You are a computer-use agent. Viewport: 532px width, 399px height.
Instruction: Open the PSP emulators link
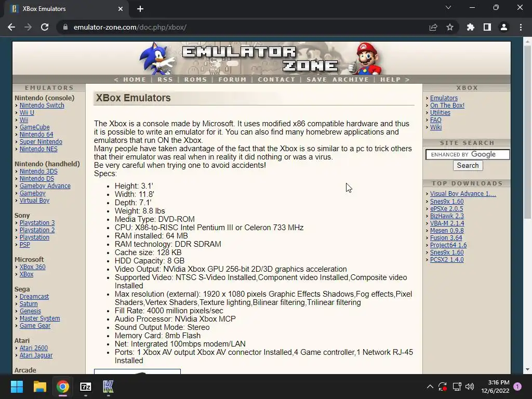pyautogui.click(x=25, y=245)
